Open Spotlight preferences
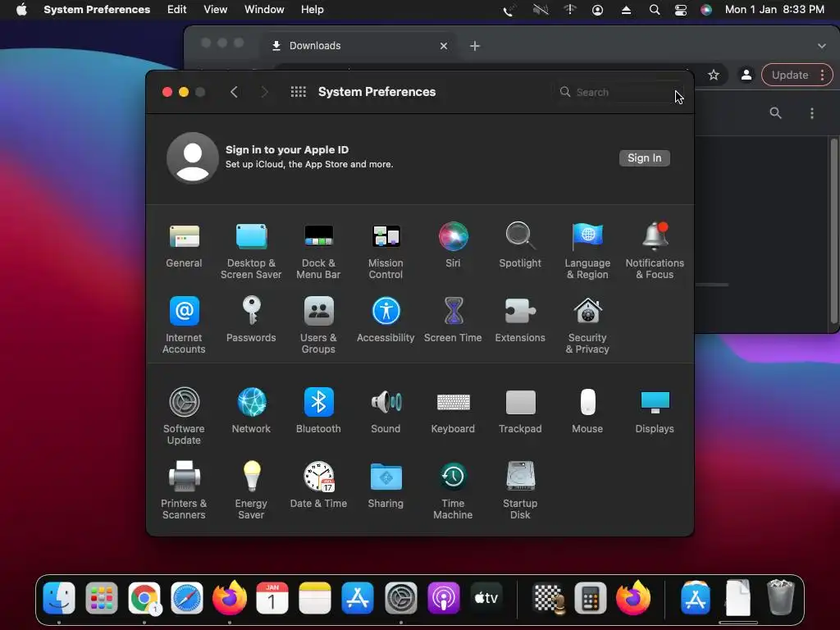This screenshot has height=630, width=840. point(520,246)
